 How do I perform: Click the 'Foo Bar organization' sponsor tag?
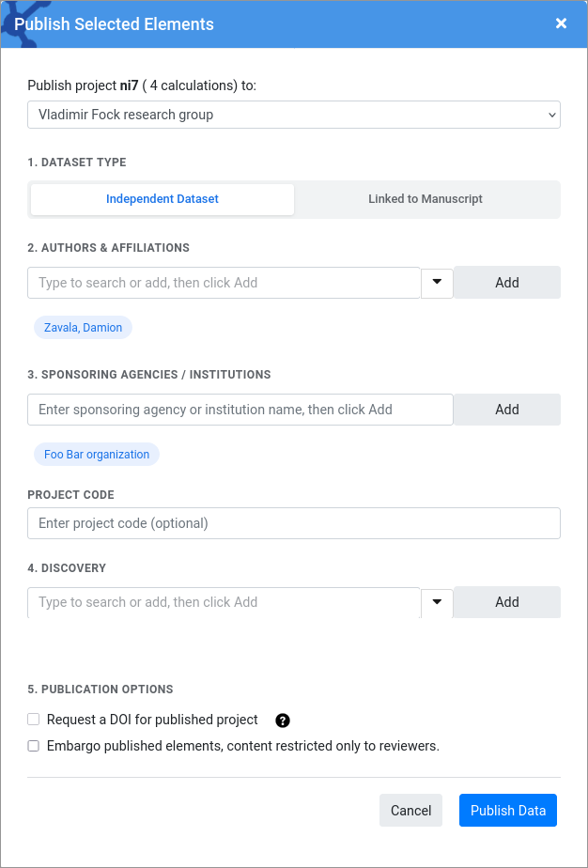[x=96, y=454]
